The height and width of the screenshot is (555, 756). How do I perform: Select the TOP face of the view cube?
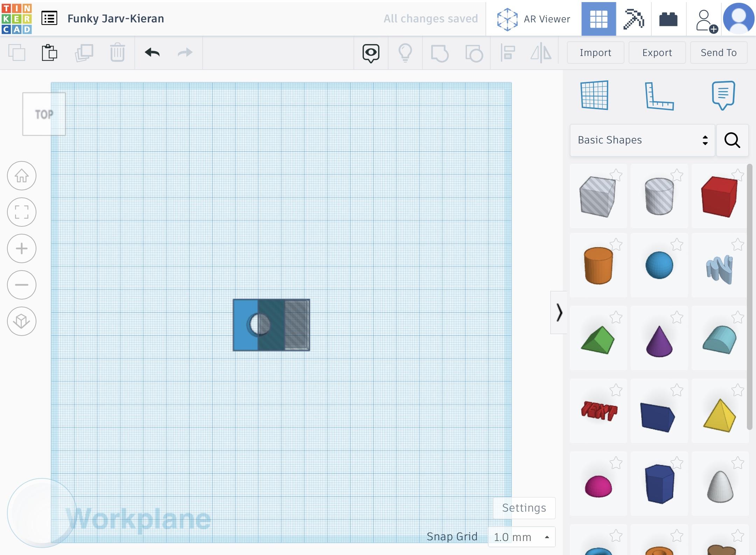coord(44,114)
